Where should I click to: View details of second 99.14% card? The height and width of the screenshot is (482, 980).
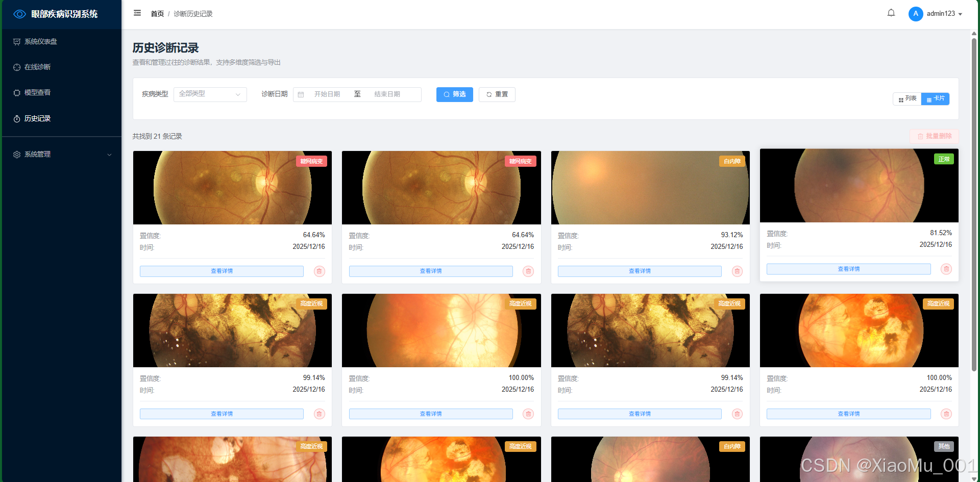point(640,414)
